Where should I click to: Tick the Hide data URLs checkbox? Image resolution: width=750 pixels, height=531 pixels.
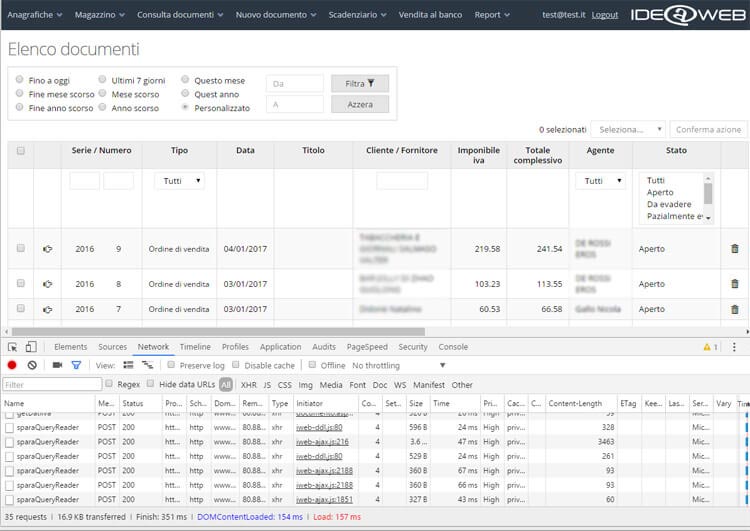pyautogui.click(x=151, y=383)
